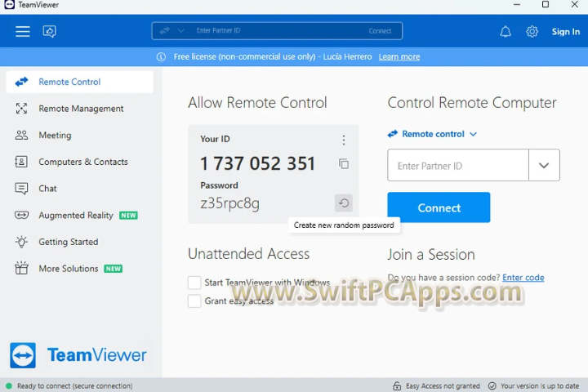This screenshot has height=392, width=588.
Task: Open the Chat section
Action: [x=80, y=189]
